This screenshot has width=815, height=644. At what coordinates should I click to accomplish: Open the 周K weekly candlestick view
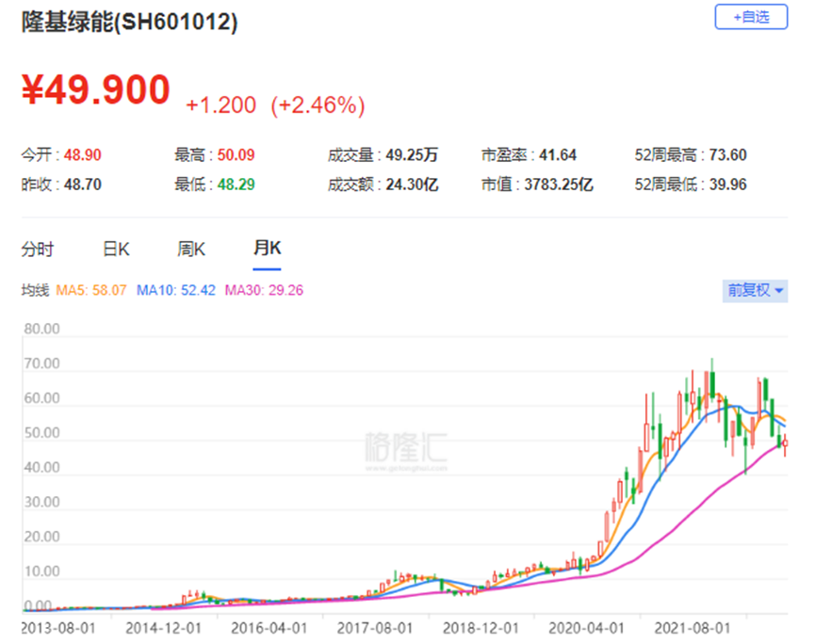pos(189,249)
